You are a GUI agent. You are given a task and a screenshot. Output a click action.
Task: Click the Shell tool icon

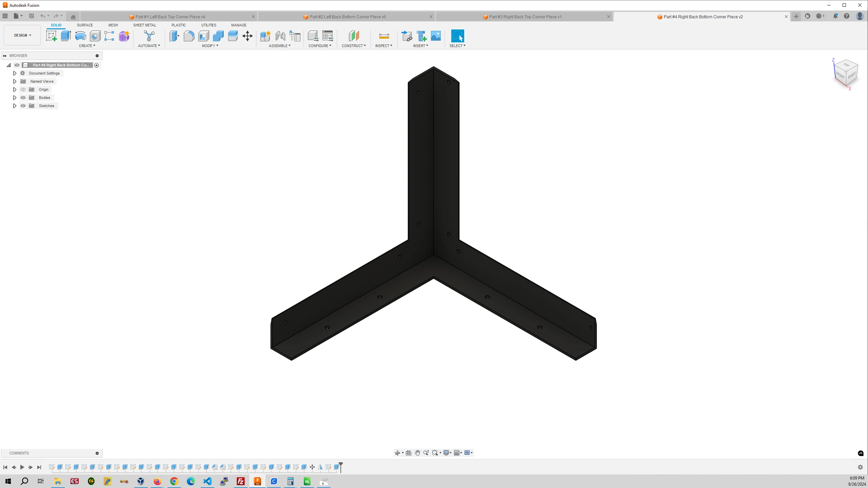point(204,36)
